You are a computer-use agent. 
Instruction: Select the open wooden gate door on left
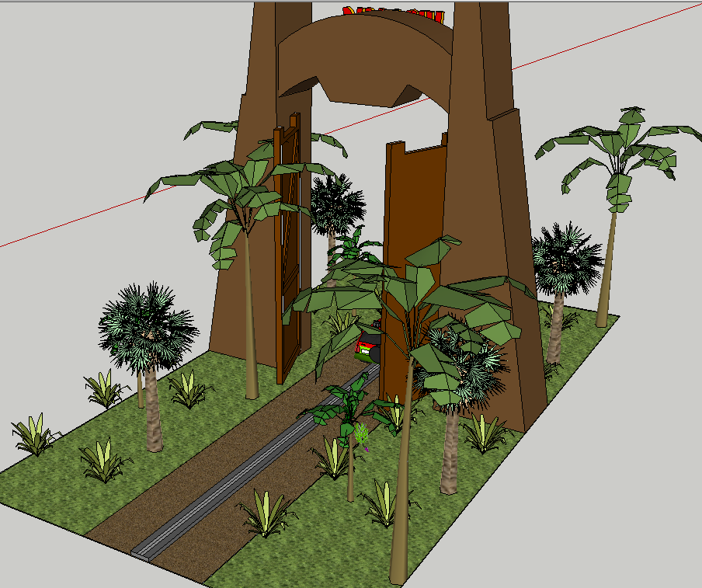pyautogui.click(x=287, y=249)
